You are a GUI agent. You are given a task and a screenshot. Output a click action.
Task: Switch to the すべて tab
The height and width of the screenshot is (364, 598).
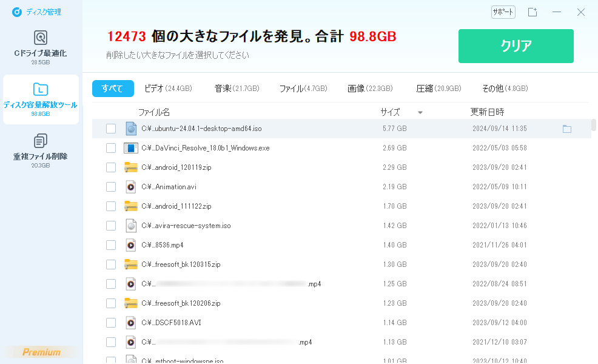pyautogui.click(x=113, y=89)
